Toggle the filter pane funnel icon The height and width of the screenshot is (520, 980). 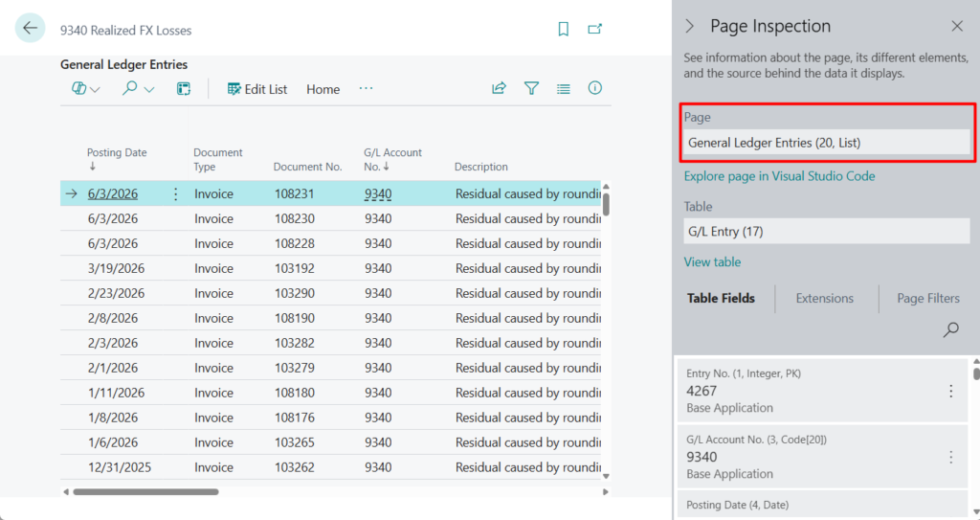[531, 88]
